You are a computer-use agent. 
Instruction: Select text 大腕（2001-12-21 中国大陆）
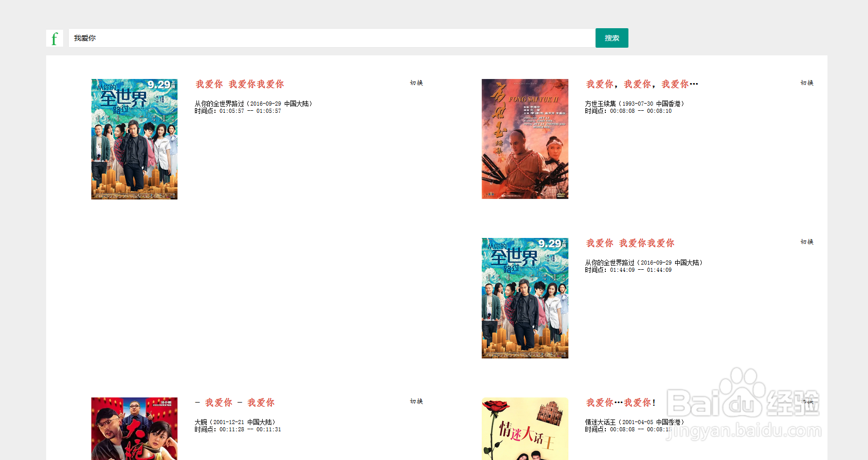click(235, 422)
